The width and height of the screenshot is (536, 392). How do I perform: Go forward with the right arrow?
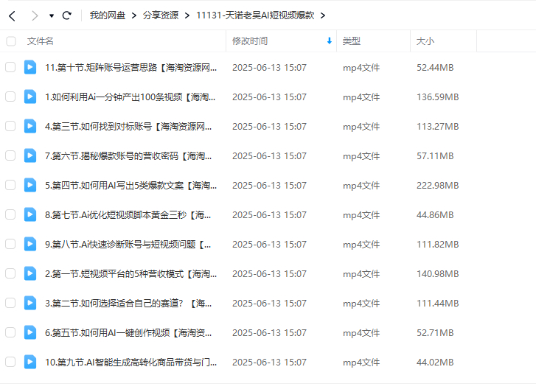[35, 15]
